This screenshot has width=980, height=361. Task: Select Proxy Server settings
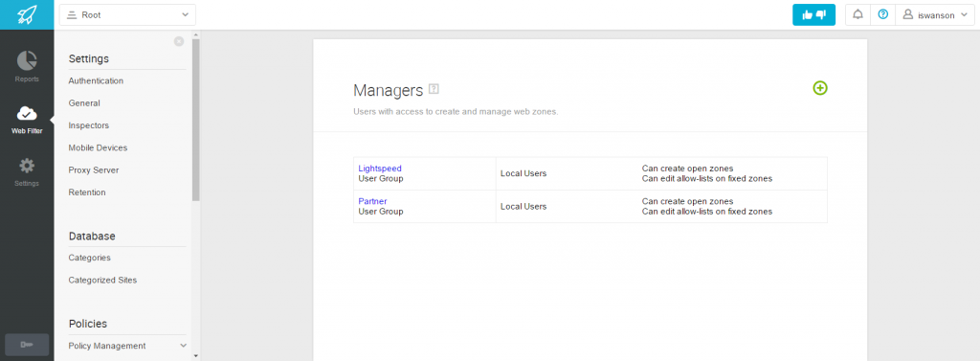(x=94, y=170)
